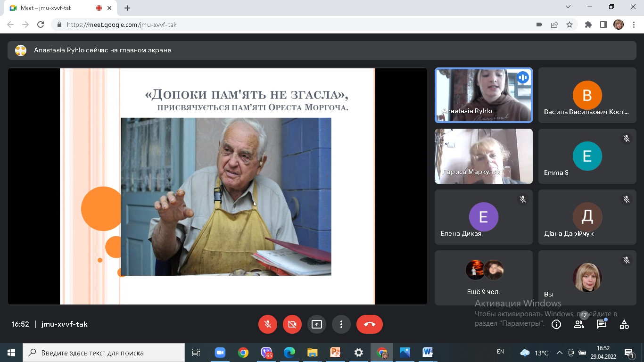Reload the Google Meet page

click(41, 25)
